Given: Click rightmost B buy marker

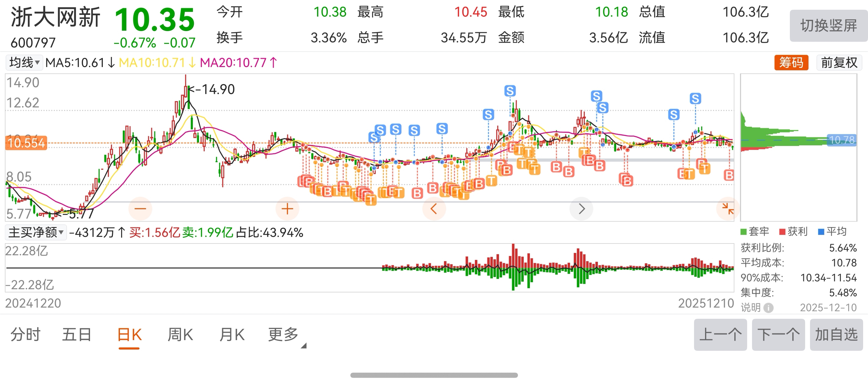Looking at the screenshot, I should coord(729,175).
